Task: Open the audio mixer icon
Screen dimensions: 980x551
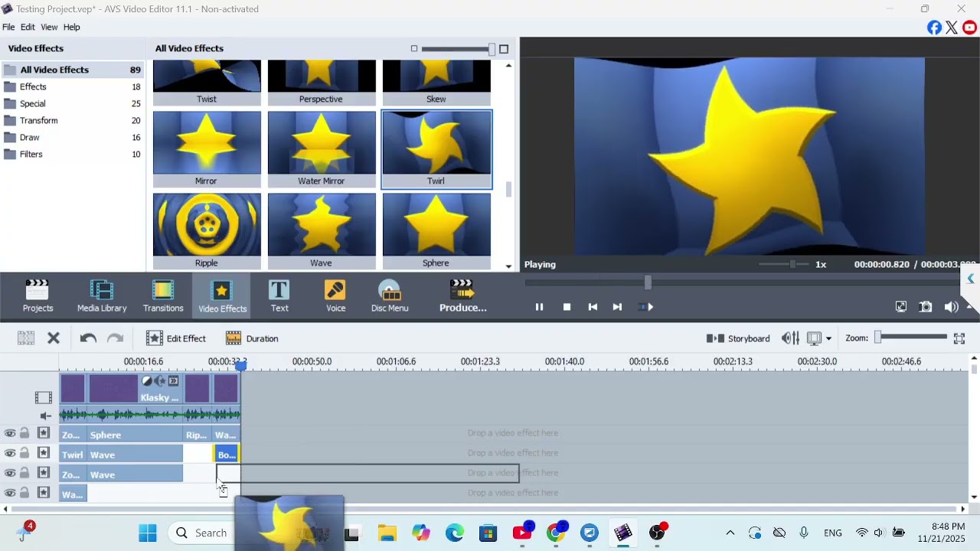Action: click(x=790, y=338)
